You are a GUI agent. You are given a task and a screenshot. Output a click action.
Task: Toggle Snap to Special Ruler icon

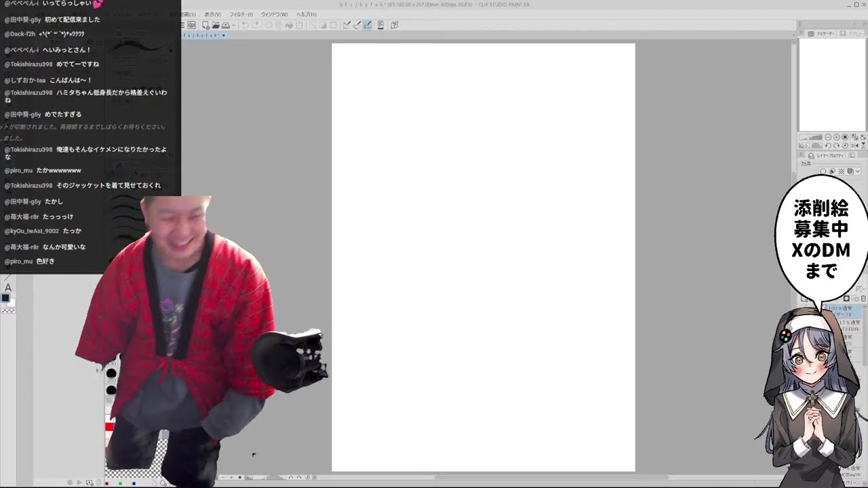click(357, 25)
